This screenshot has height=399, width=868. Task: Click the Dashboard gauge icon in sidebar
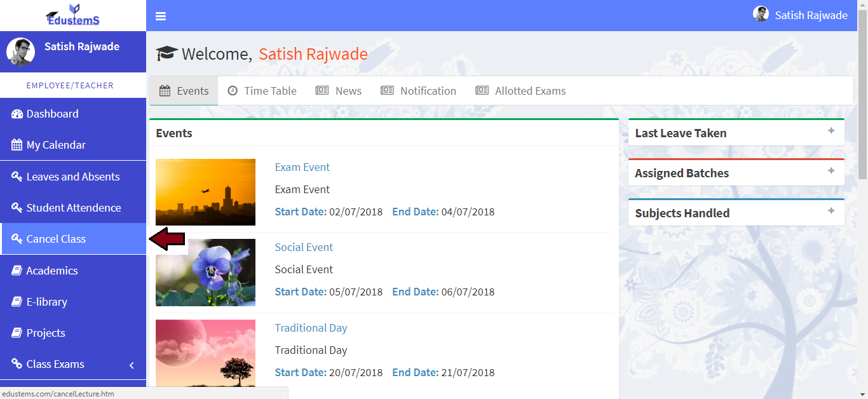[x=17, y=114]
